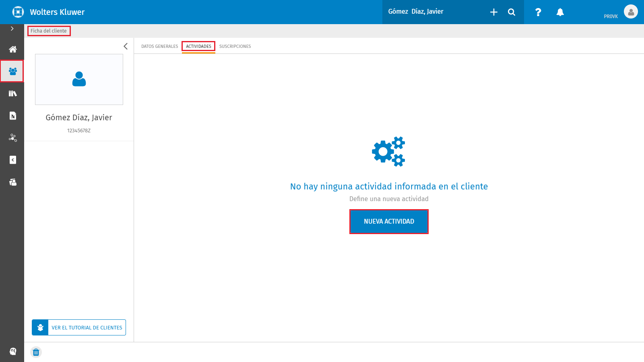The image size is (644, 362).
Task: Click the Gómez Díaz, Javier header tab
Action: 416,12
